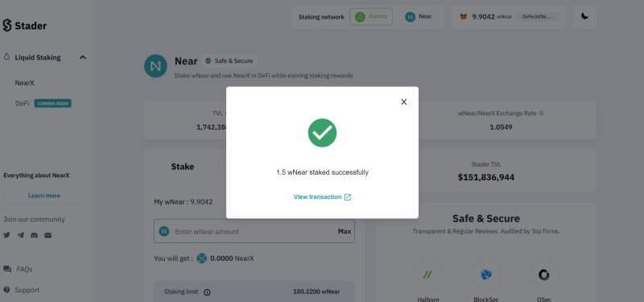Image resolution: width=644 pixels, height=302 pixels.
Task: Open the email community icon
Action: coord(48,235)
